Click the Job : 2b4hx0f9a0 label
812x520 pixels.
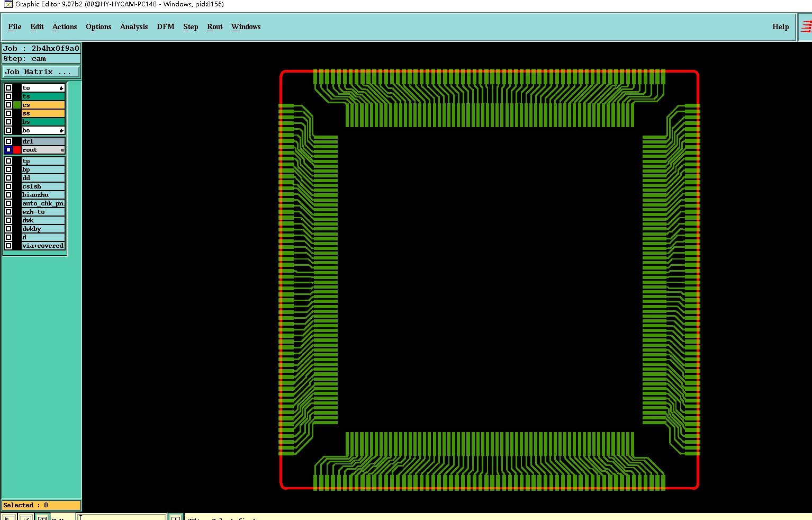point(41,48)
